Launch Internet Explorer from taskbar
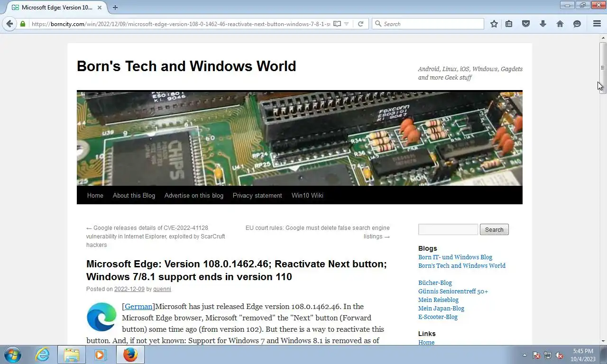Screen dimensions: 607x364 coord(42,355)
